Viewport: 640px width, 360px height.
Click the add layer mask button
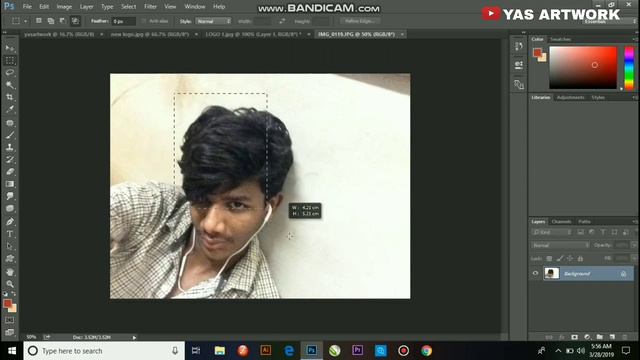(575, 337)
